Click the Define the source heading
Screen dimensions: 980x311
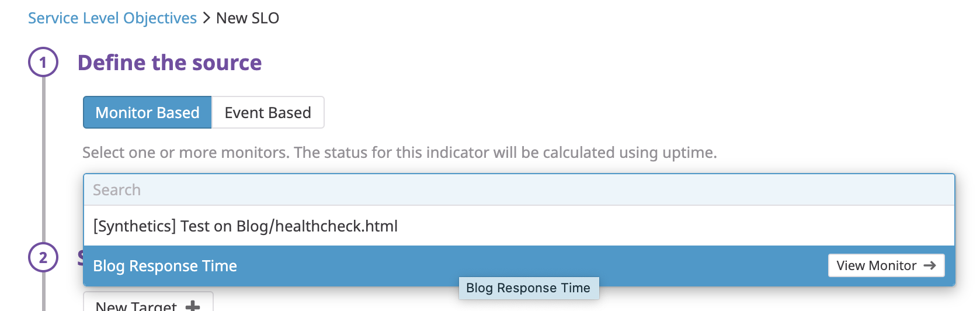click(169, 63)
